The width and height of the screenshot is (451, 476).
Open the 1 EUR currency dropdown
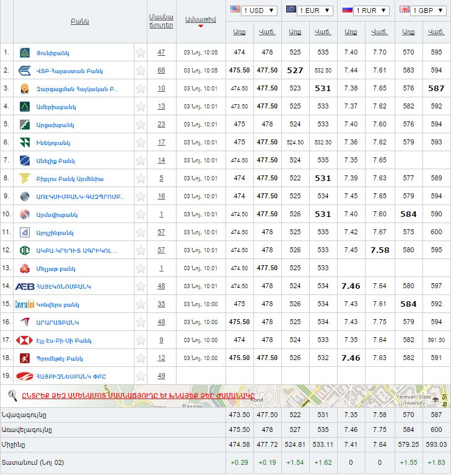(x=309, y=11)
